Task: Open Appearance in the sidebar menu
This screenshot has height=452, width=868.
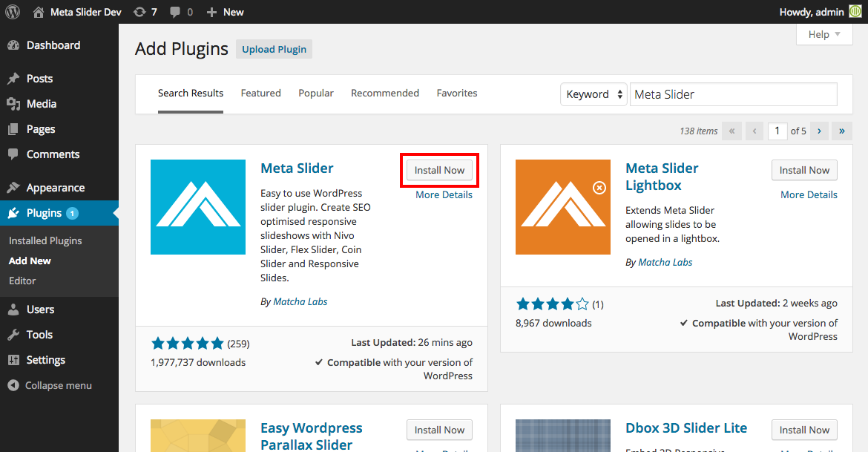Action: tap(56, 188)
